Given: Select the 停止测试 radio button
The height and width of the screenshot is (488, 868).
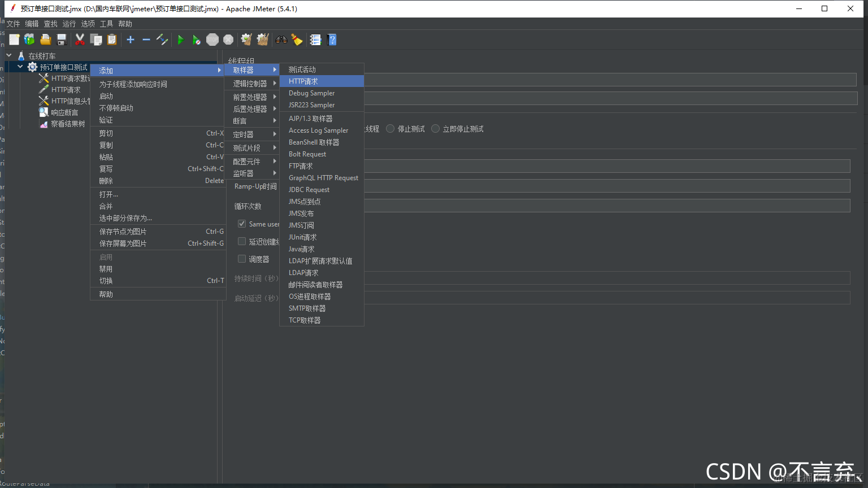Looking at the screenshot, I should [x=390, y=129].
